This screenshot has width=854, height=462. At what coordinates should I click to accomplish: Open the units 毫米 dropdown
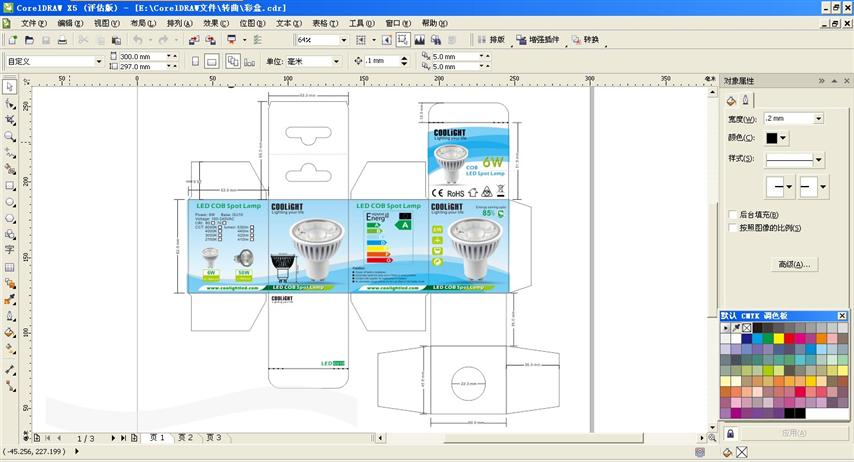coord(336,62)
